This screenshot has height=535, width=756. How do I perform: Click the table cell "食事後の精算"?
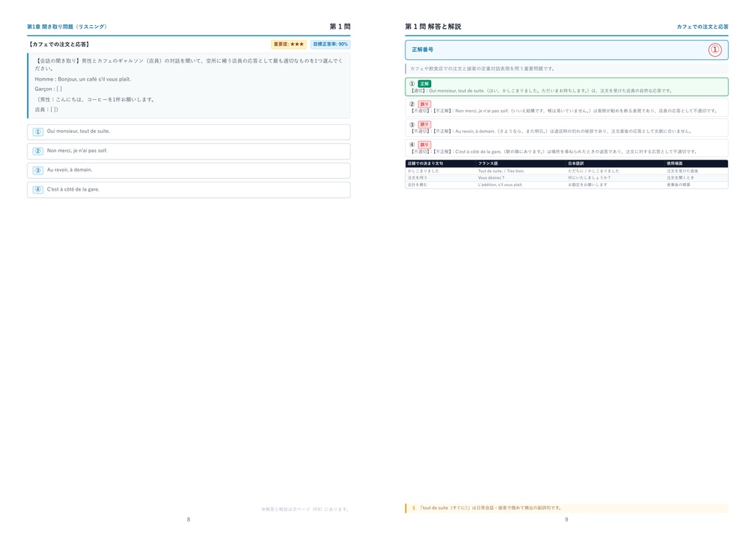point(678,185)
